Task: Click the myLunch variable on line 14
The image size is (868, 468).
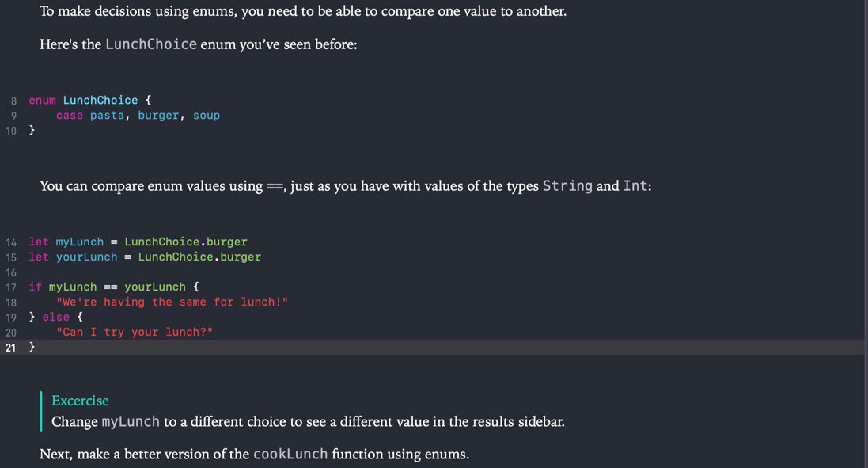Action: tap(80, 242)
